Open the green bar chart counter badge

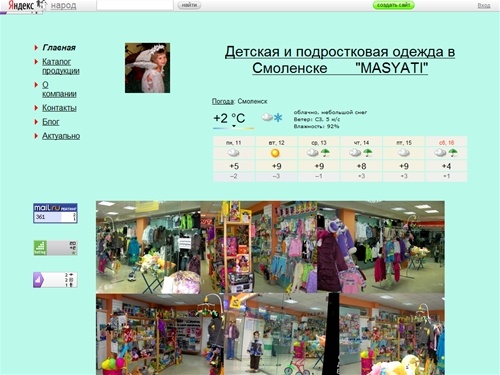coord(55,248)
